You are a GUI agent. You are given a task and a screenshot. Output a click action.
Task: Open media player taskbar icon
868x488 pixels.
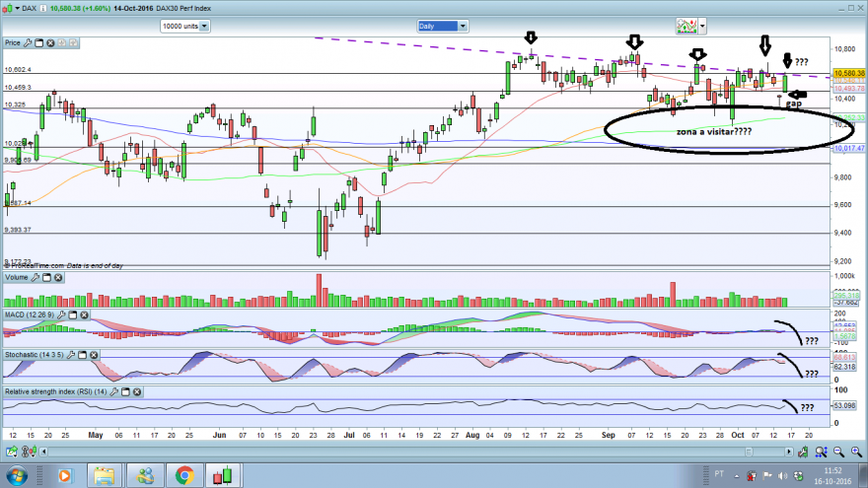[65, 476]
